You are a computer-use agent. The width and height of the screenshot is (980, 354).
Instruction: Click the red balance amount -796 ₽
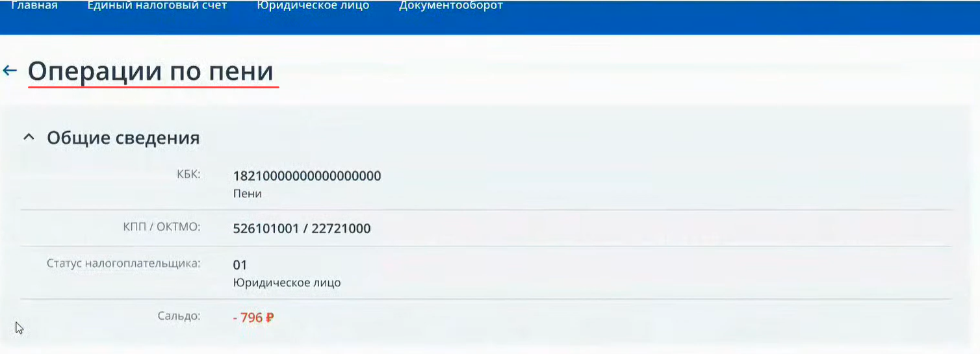253,318
